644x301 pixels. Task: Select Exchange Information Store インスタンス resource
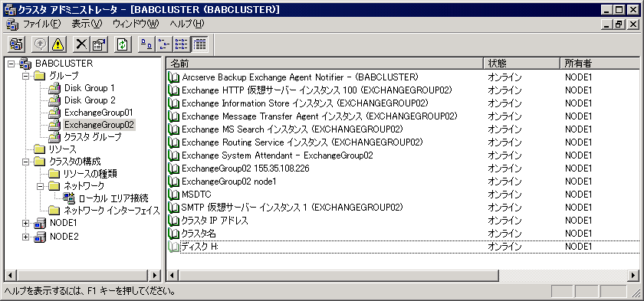tap(305, 103)
